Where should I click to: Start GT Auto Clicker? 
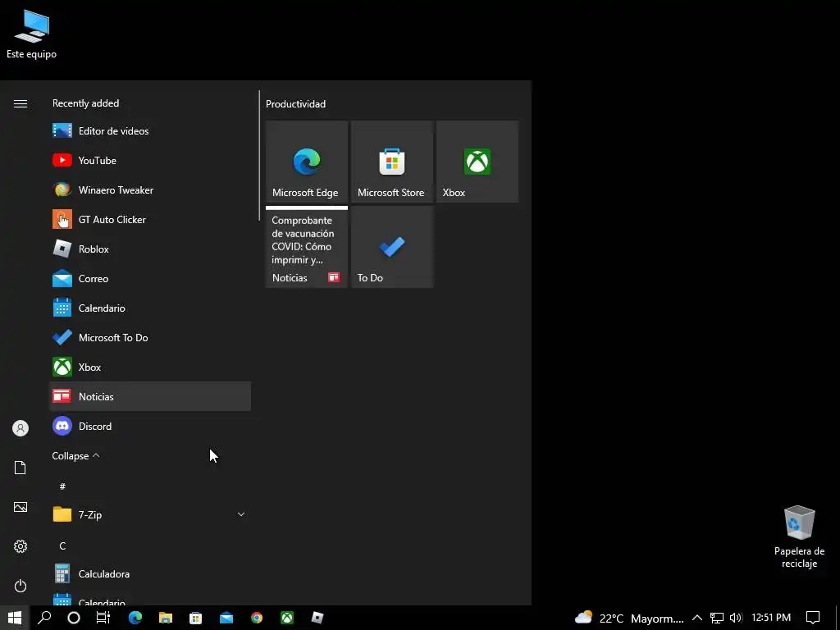tap(150, 219)
